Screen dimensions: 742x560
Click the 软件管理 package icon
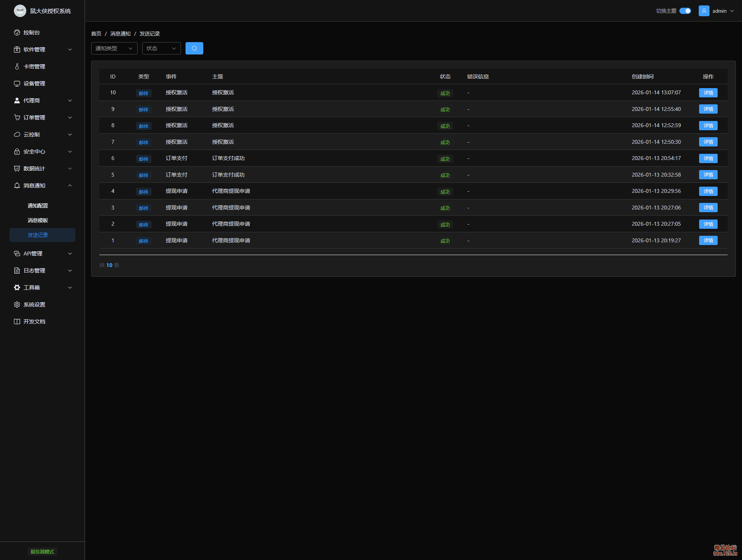coord(17,49)
